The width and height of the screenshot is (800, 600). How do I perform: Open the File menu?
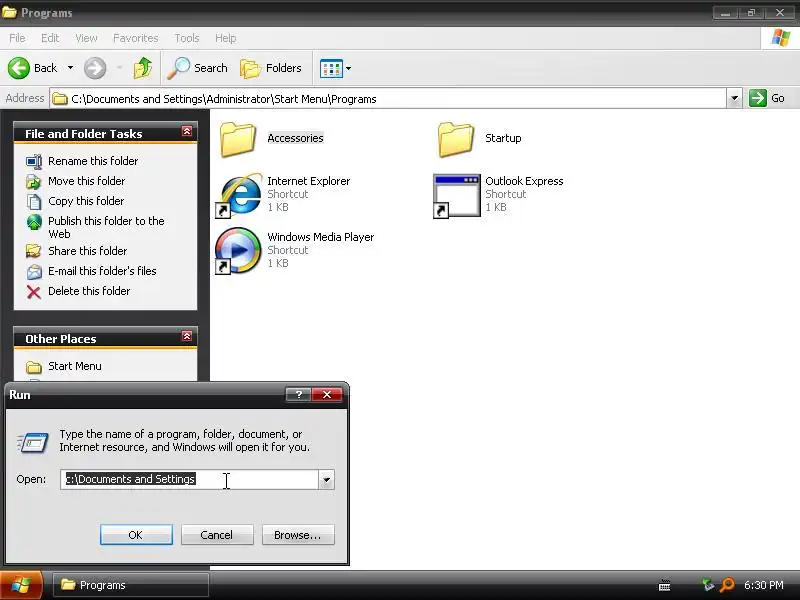pos(17,38)
